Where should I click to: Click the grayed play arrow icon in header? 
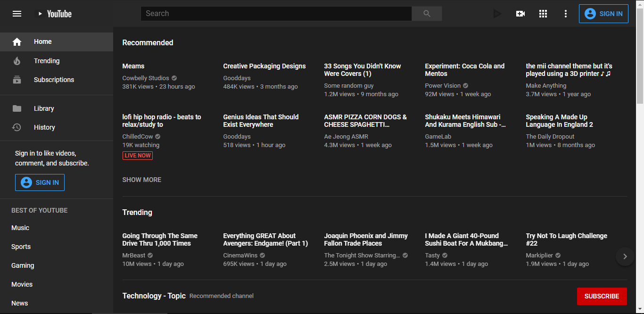point(497,14)
